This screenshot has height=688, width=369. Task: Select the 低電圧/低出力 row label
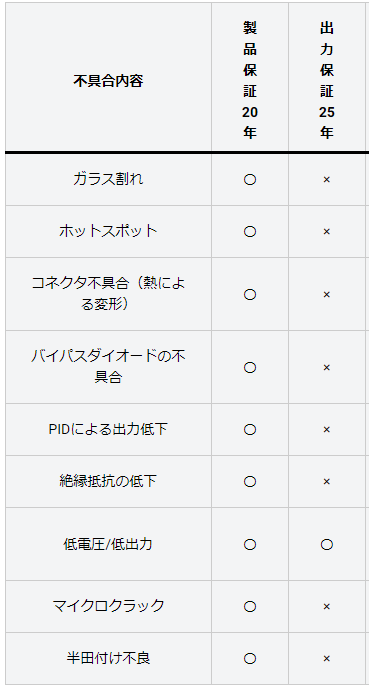tap(108, 544)
